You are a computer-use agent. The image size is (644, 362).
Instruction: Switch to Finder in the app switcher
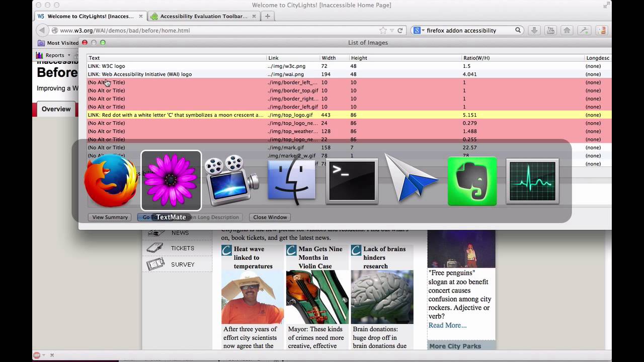[x=292, y=181]
